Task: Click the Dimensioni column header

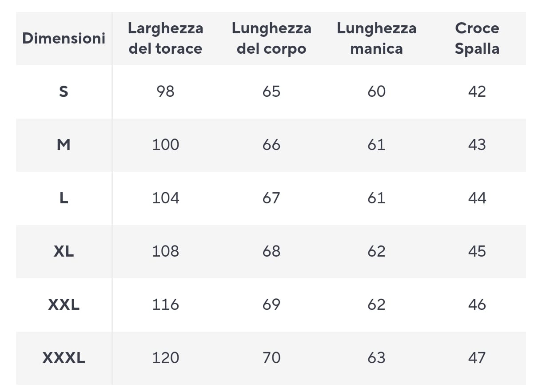Action: pos(64,38)
